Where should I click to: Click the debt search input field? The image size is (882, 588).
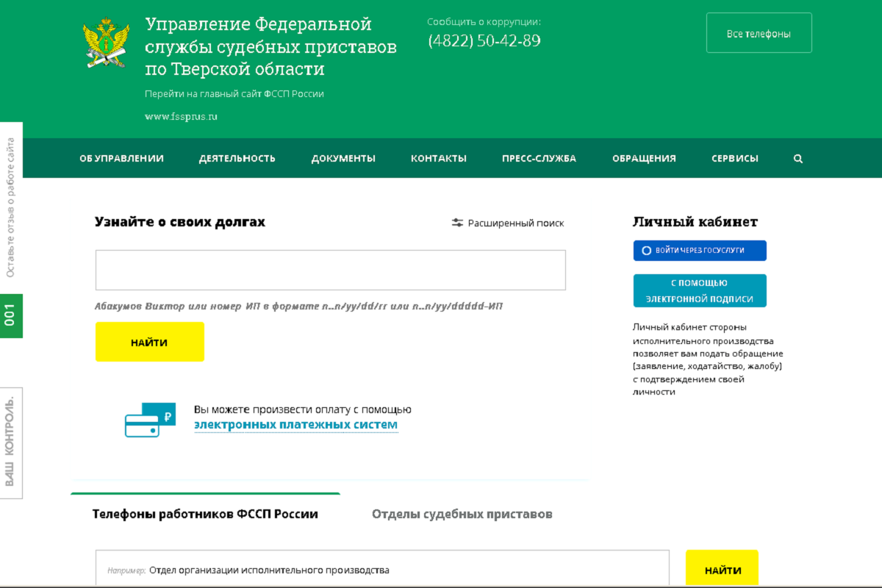click(x=330, y=270)
